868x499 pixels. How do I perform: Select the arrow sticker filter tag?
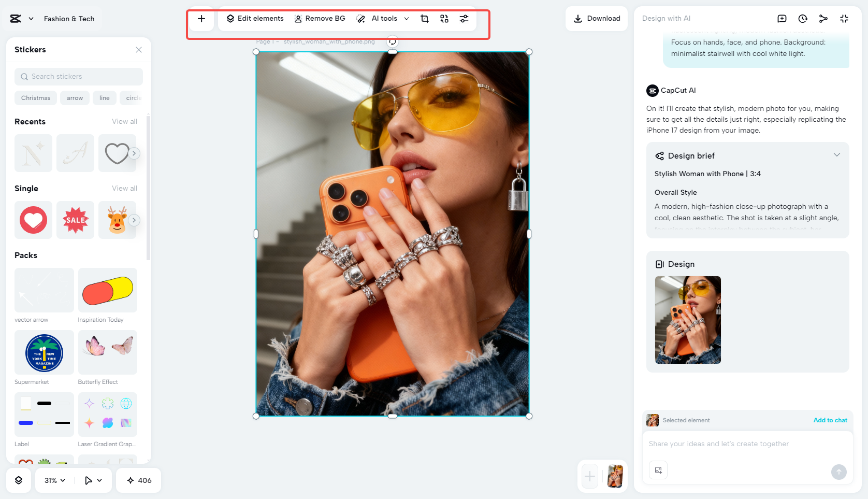[75, 98]
